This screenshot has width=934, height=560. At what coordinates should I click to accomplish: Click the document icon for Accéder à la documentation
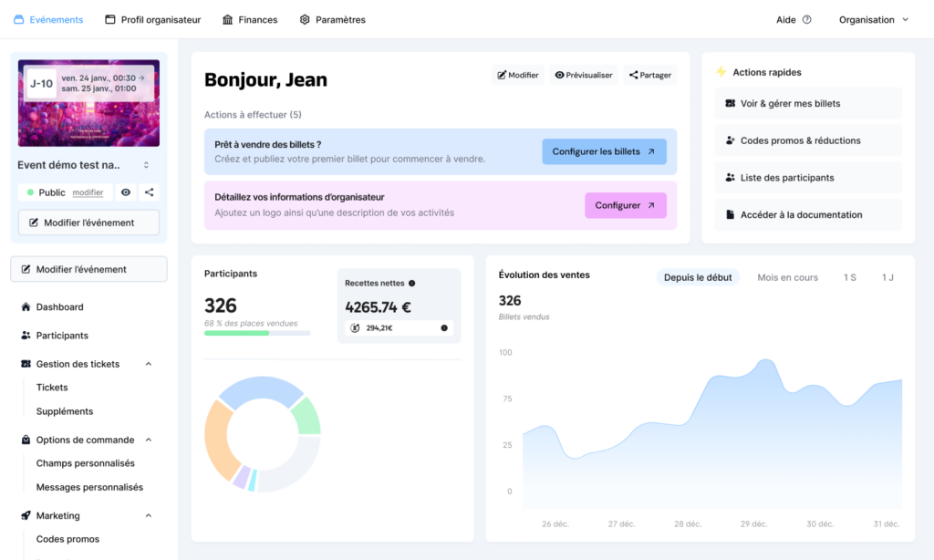click(x=730, y=215)
